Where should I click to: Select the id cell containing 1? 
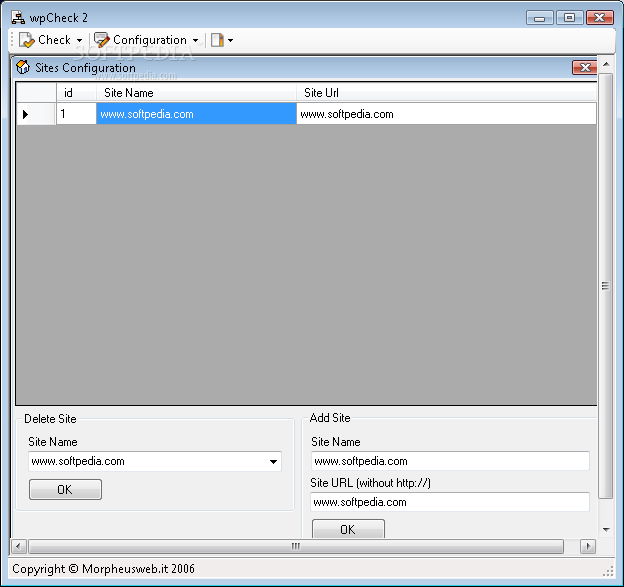pos(76,114)
